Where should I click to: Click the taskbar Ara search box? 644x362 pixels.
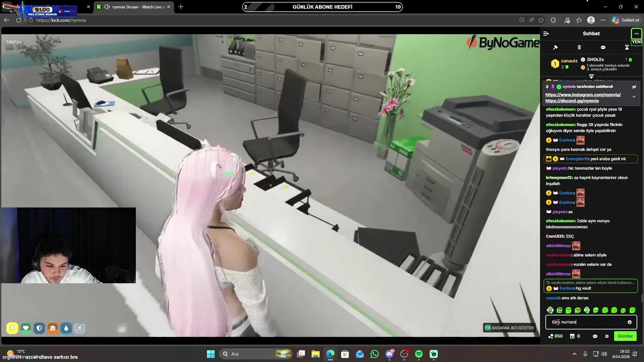point(257,354)
